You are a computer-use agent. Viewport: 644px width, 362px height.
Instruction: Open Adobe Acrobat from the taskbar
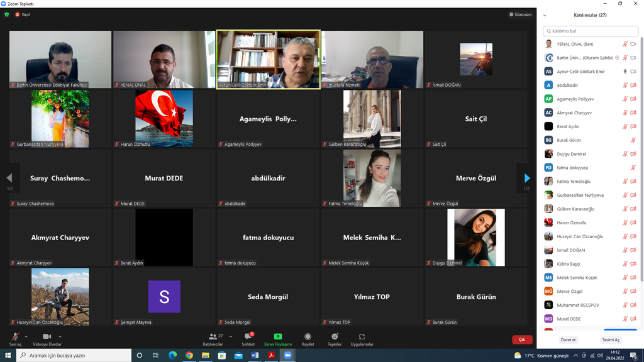point(271,356)
